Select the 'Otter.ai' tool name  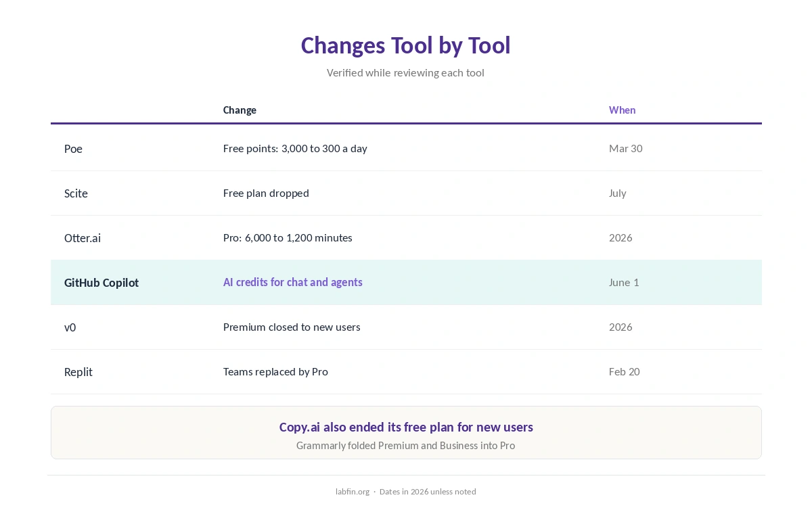point(83,237)
